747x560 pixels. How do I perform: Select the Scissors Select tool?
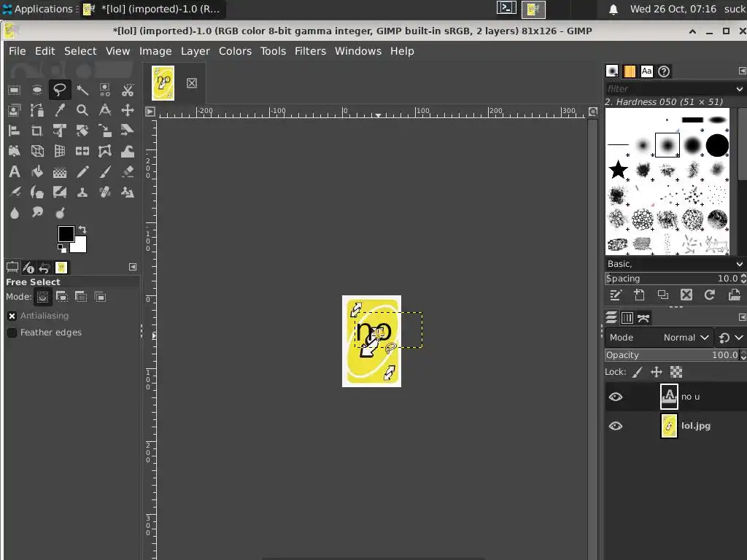[128, 90]
